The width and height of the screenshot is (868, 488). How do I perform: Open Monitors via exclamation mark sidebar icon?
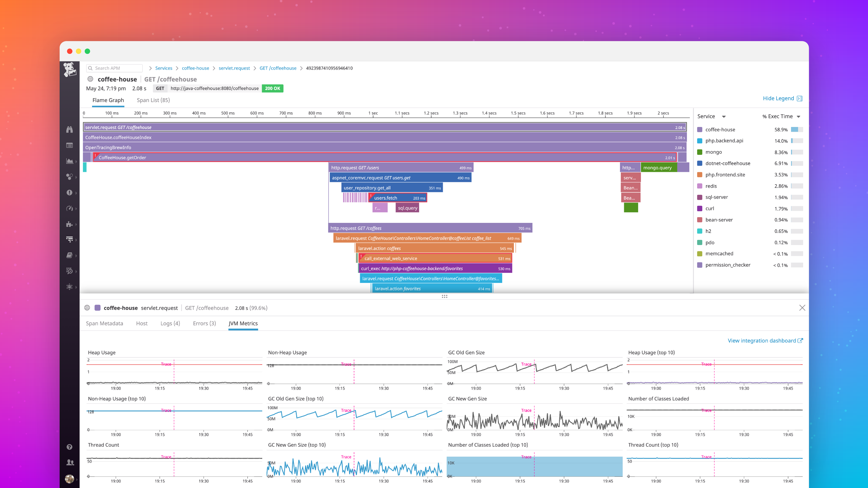coord(70,193)
